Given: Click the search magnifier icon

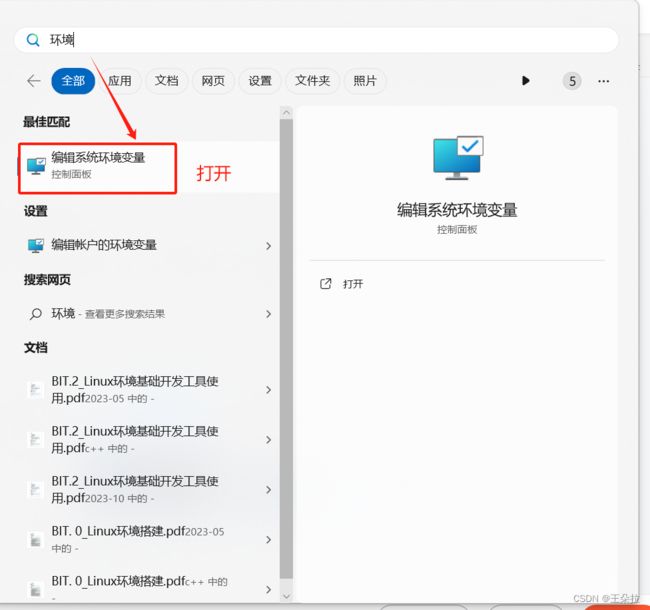Looking at the screenshot, I should coord(33,40).
